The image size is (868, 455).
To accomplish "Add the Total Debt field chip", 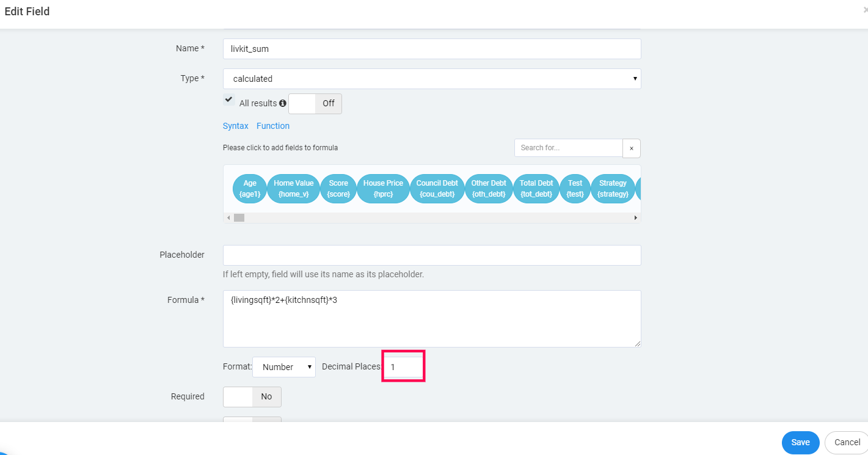I will [536, 189].
